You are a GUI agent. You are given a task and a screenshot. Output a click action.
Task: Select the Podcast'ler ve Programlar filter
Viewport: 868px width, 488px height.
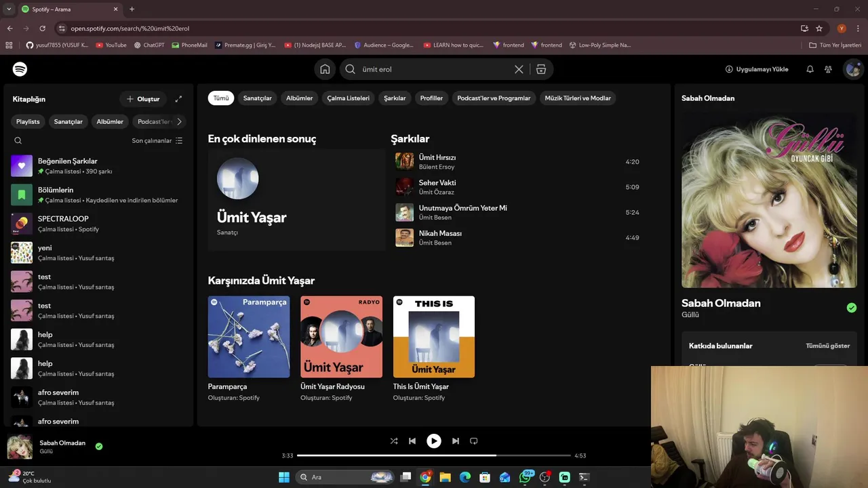[494, 98]
